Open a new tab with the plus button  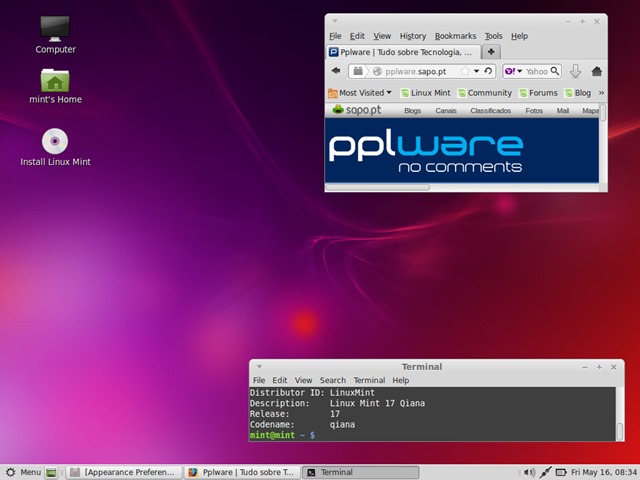pyautogui.click(x=491, y=52)
